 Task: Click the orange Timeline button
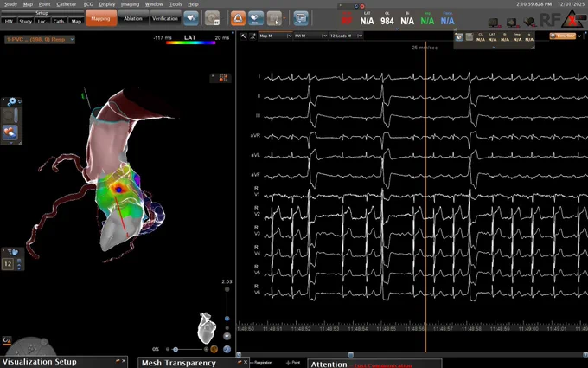(563, 36)
